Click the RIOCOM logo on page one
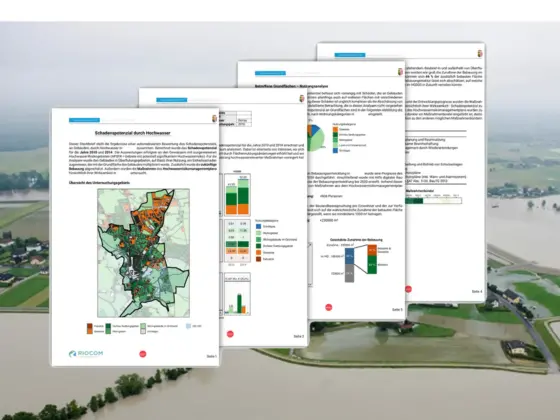Screen dimensions: 560x420 pyautogui.click(x=86, y=354)
